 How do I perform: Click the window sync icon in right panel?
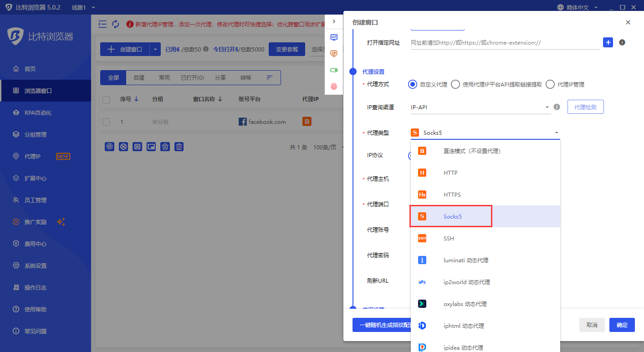click(334, 38)
